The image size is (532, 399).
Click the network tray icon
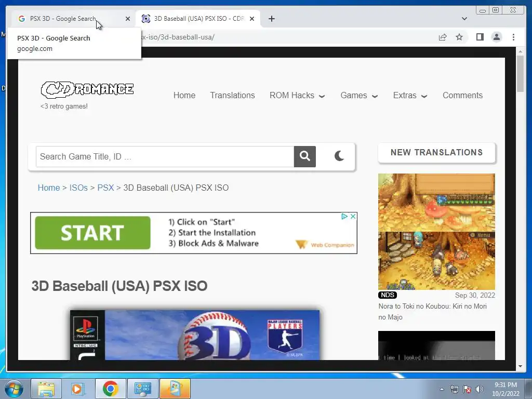click(454, 389)
